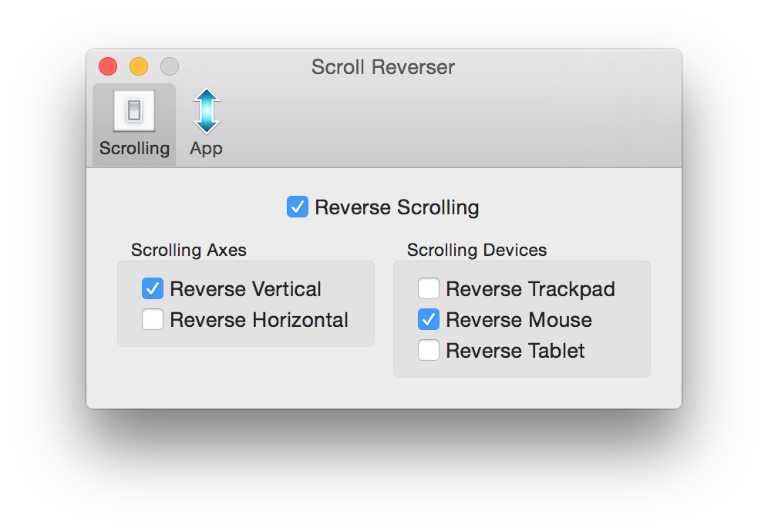Viewport: 768px width, 532px height.
Task: Click the scroll switch icon above Scrolling
Action: (133, 112)
